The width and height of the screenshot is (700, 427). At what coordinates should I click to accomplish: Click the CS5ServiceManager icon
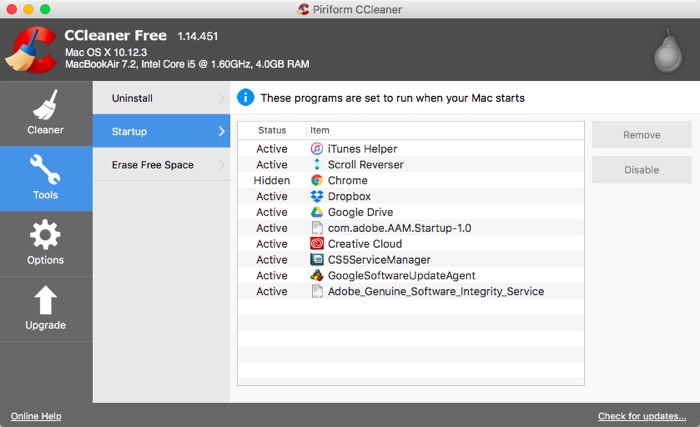click(317, 260)
